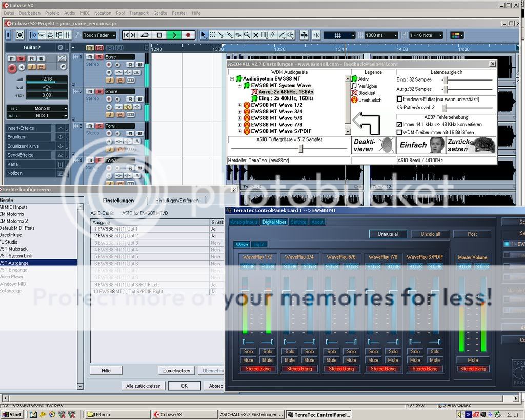Image resolution: width=525 pixels, height=420 pixels.
Task: Click ASIO Puffergrösse slider thumb
Action: pyautogui.click(x=300, y=148)
